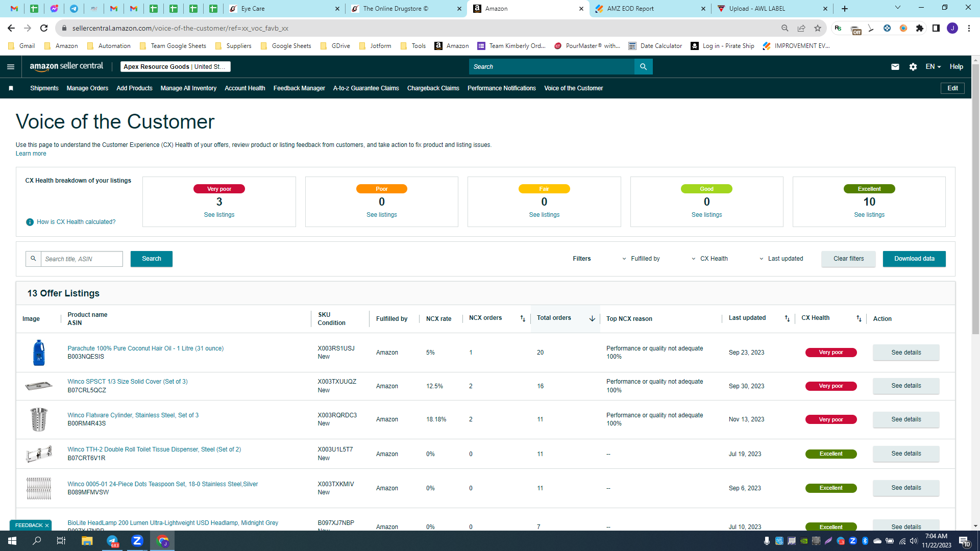Viewport: 980px width, 551px height.
Task: Sort by Total orders descending arrow
Action: 592,318
